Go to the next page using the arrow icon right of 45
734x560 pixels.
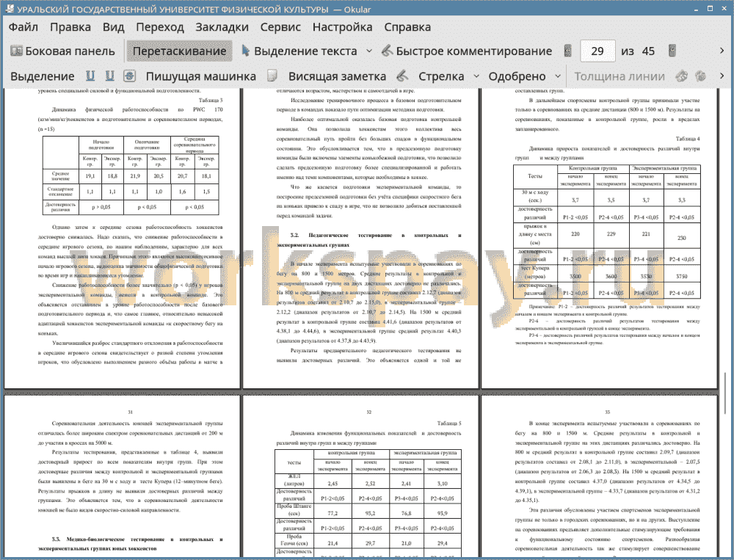672,51
